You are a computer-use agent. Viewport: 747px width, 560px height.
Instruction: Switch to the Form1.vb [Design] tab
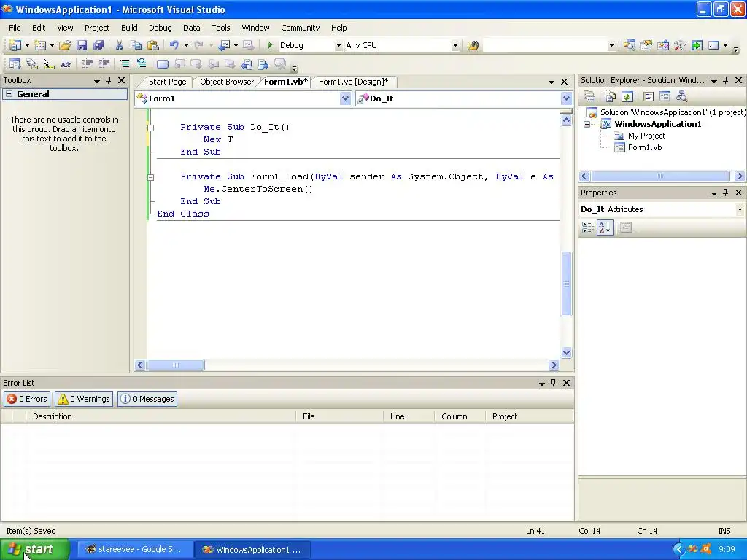353,82
